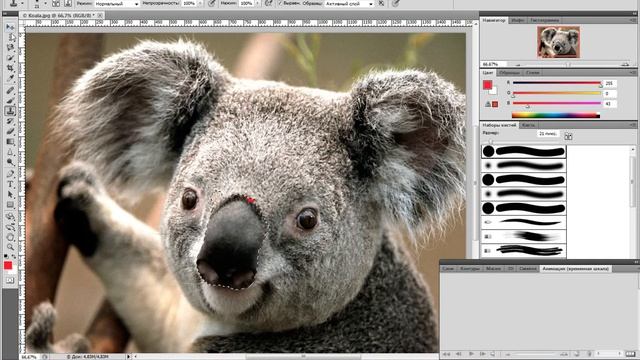
Task: Select the Gradient tool
Action: [10, 142]
